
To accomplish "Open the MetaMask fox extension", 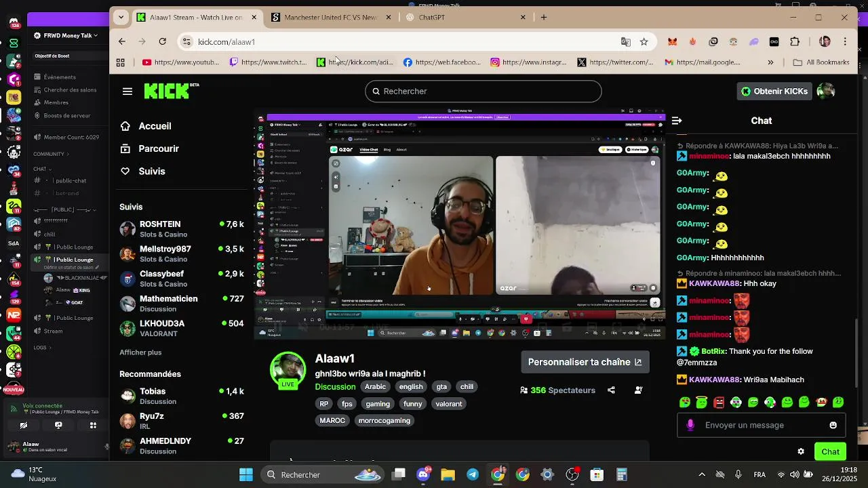I will 672,41.
